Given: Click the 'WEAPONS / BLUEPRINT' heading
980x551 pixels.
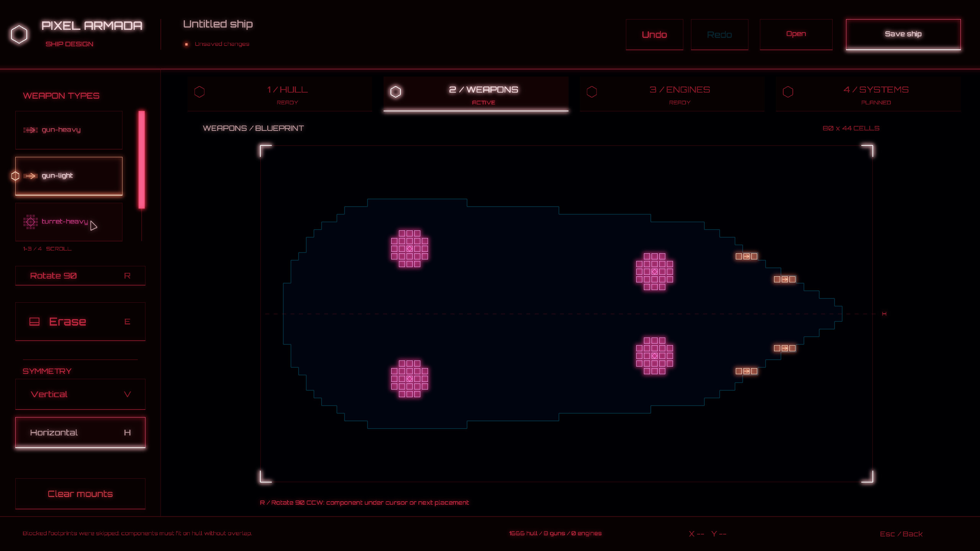Looking at the screenshot, I should tap(253, 128).
